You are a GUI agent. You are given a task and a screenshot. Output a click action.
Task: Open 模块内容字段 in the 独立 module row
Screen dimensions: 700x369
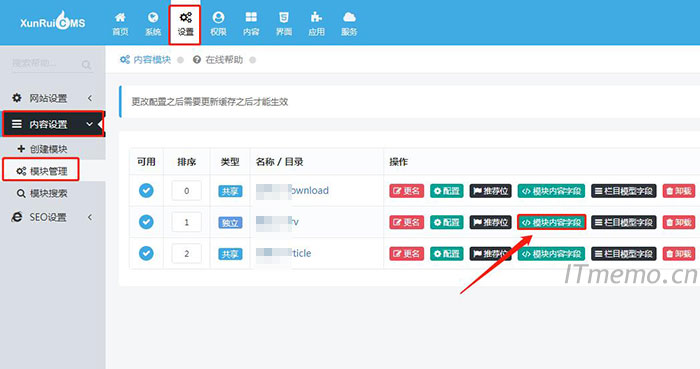coord(552,222)
